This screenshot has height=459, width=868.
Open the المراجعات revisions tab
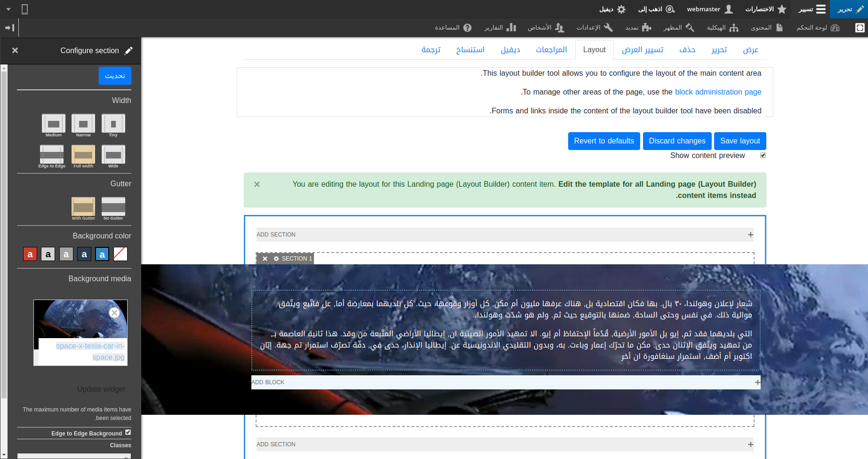coord(551,50)
